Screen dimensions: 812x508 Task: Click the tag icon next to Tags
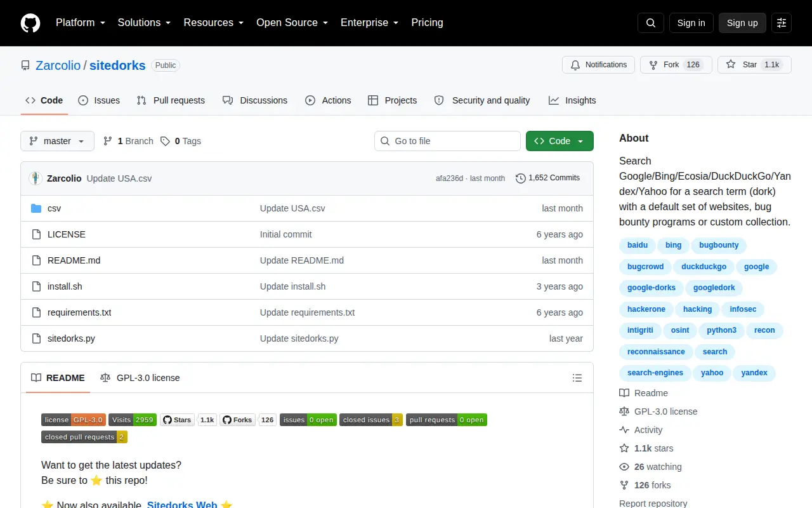165,141
